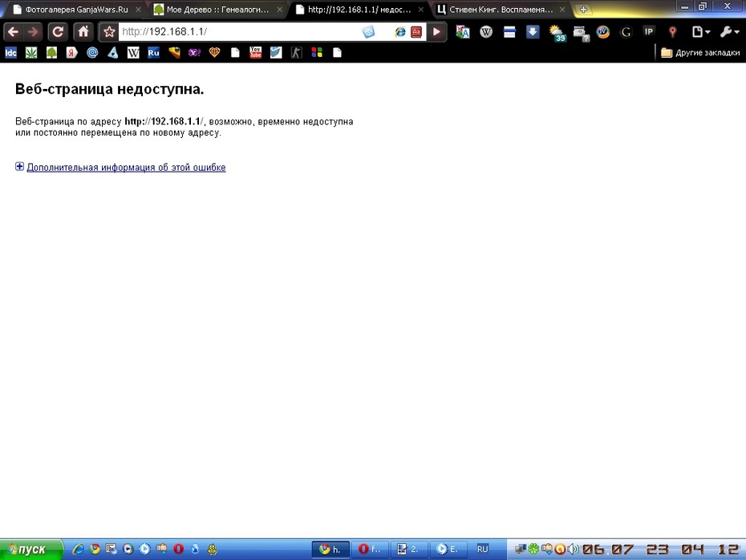Open the weather extension showing 39
The height and width of the screenshot is (560, 746).
click(557, 33)
